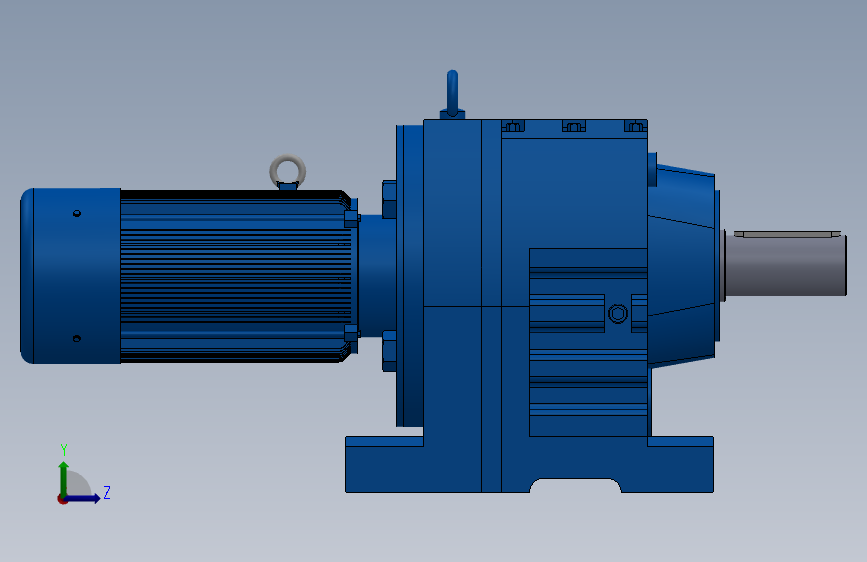Pick the lower small lug at motor front end
867x562 pixels.
click(x=352, y=334)
